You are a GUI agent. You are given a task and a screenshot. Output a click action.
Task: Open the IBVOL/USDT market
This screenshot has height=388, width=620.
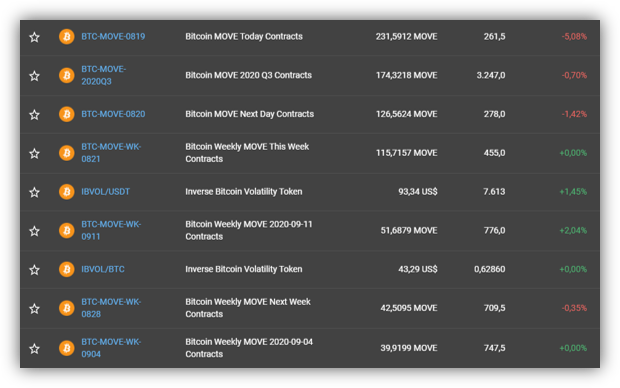coord(106,192)
